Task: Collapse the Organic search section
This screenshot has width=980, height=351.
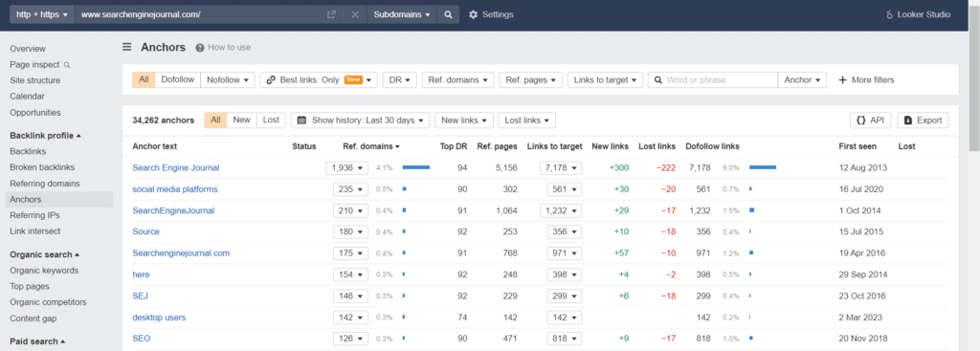Action: click(x=45, y=254)
